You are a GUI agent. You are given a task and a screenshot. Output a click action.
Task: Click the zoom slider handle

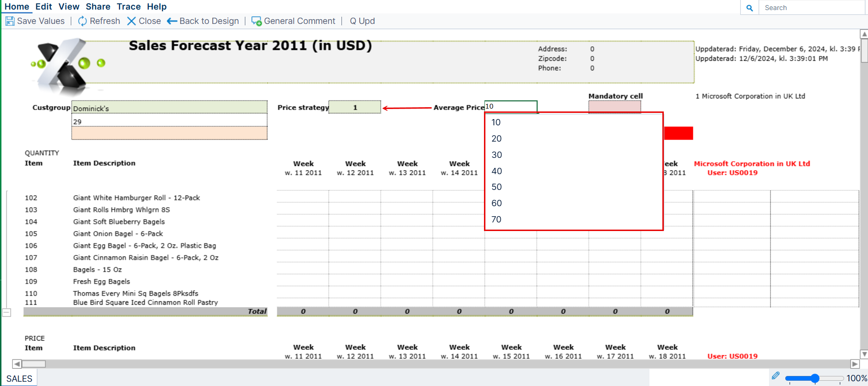[815, 378]
